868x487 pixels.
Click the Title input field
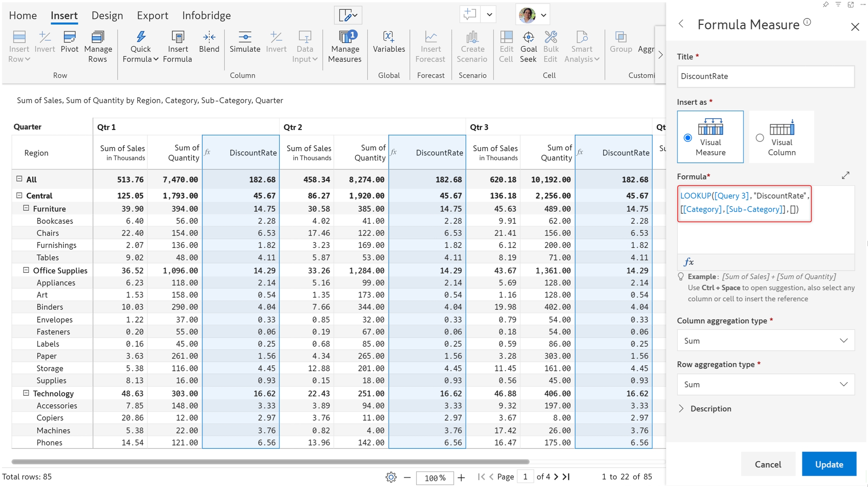pos(765,76)
